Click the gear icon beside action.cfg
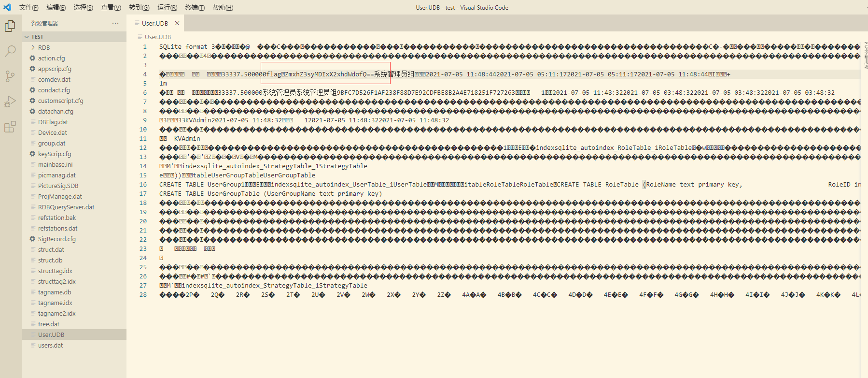Viewport: 868px width, 378px height. pos(32,58)
